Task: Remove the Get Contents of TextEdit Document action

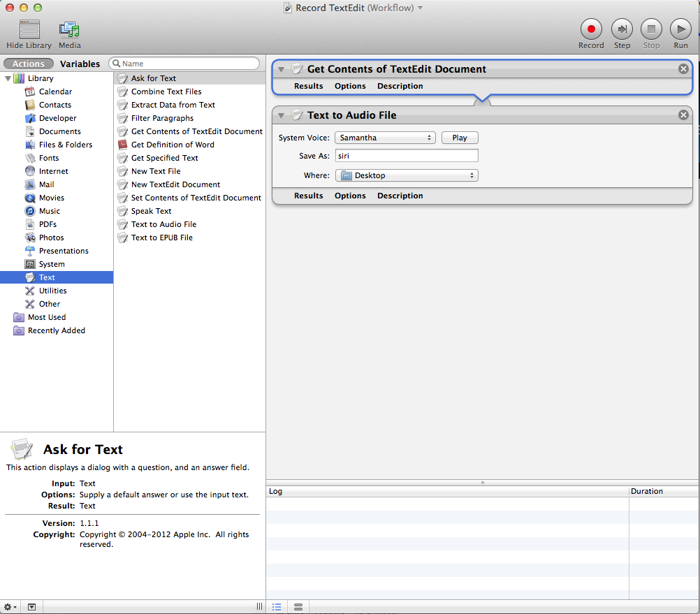Action: pyautogui.click(x=683, y=69)
